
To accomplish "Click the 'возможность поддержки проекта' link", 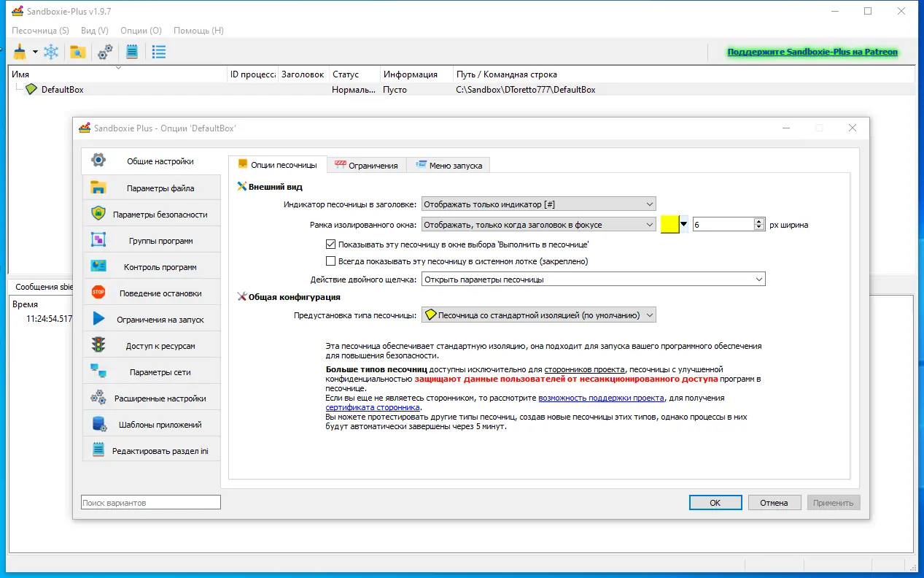I will tap(602, 398).
